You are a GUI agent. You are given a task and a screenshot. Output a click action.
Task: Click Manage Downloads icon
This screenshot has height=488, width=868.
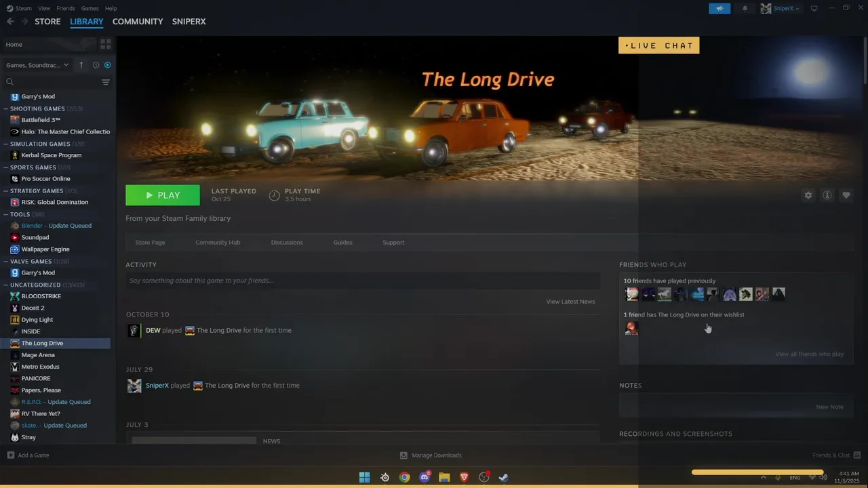403,455
